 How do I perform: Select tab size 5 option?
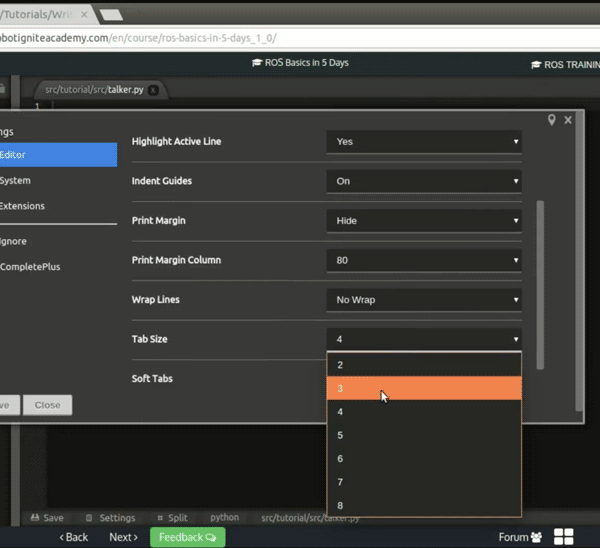click(424, 435)
